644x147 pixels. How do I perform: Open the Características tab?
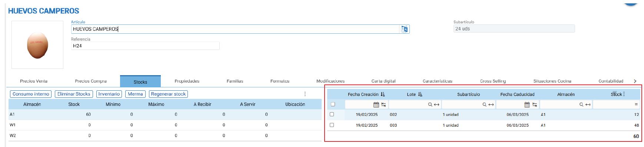click(438, 81)
